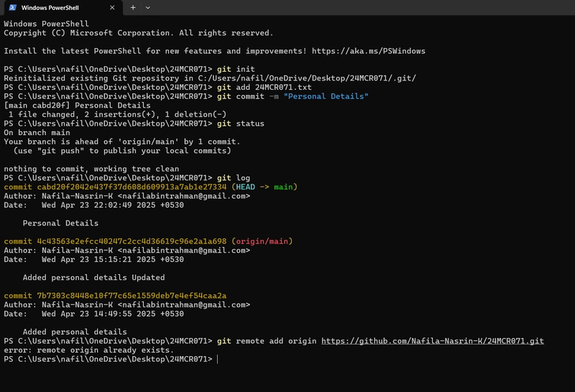Image resolution: width=575 pixels, height=392 pixels.
Task: Click the date 'Wed Apr 23 22:02:49 2025'
Action: point(98,205)
